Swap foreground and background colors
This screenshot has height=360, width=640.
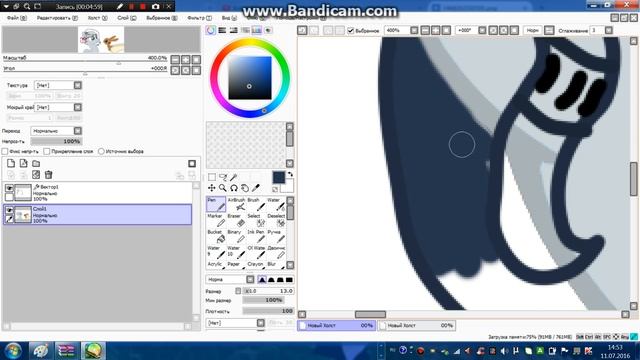tap(290, 174)
